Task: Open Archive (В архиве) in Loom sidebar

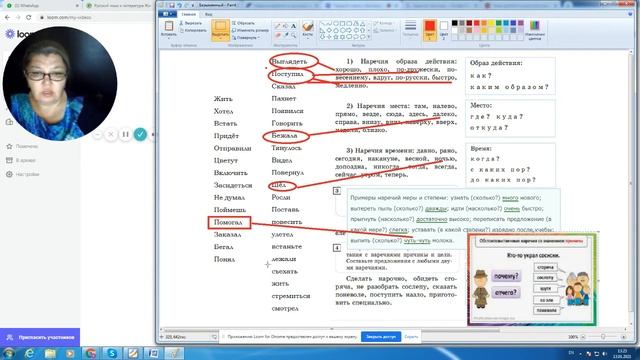Action: point(21,160)
